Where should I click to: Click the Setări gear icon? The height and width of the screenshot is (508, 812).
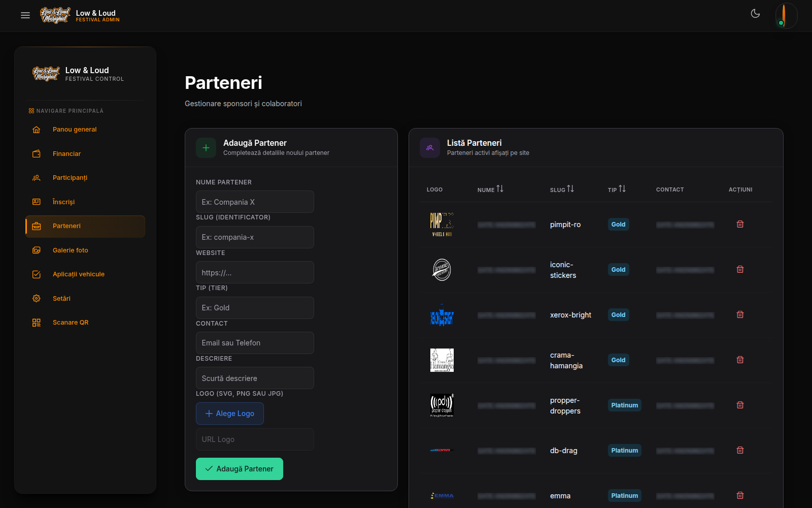point(37,299)
